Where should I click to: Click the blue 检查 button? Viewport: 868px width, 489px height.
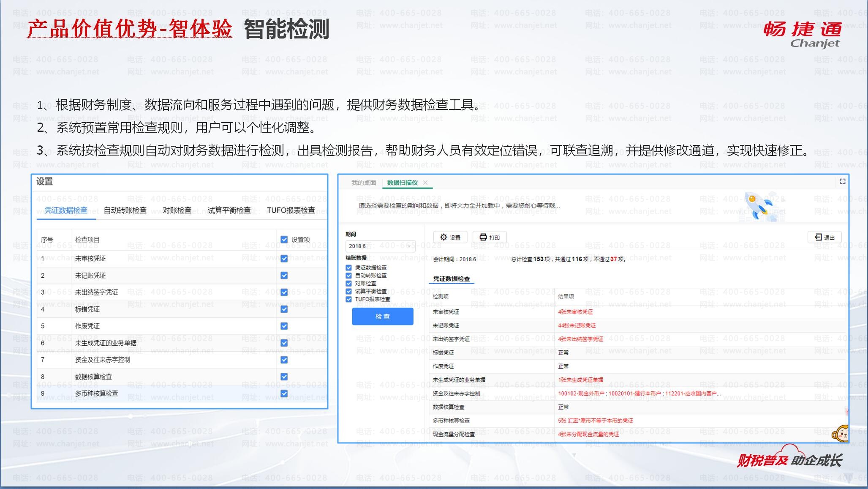pyautogui.click(x=382, y=316)
